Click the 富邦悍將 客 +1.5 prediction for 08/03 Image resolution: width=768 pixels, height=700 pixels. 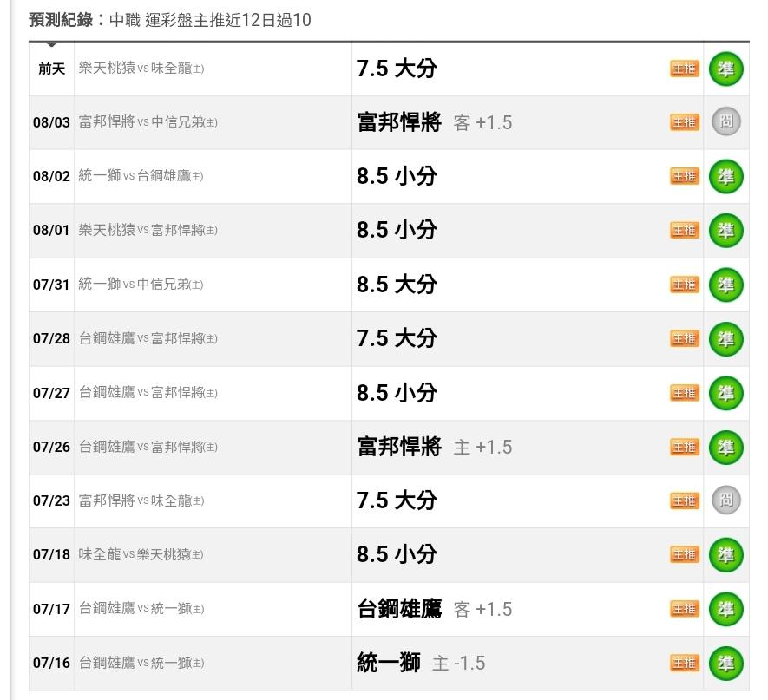click(435, 122)
